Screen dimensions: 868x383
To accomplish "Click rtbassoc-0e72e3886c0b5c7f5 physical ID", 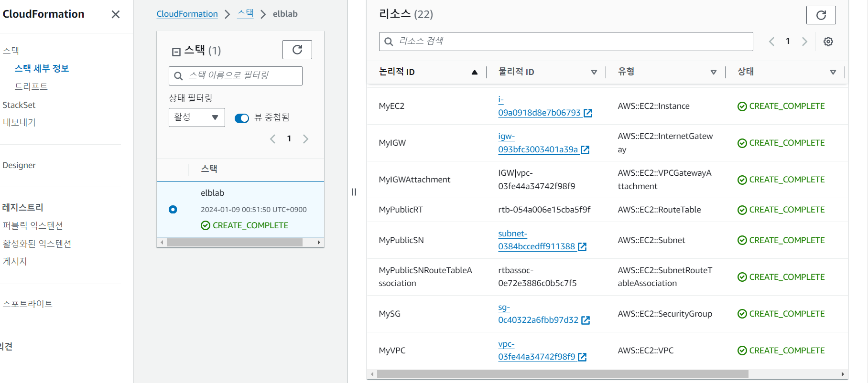I will tap(537, 277).
